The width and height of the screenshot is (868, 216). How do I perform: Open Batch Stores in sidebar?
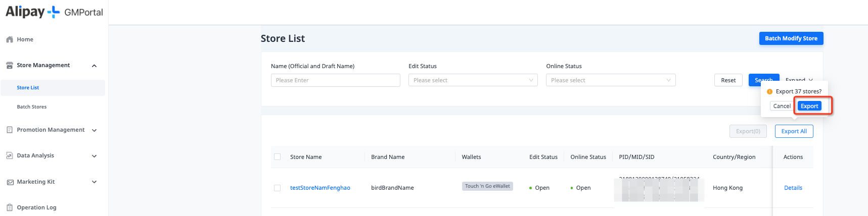pyautogui.click(x=32, y=107)
